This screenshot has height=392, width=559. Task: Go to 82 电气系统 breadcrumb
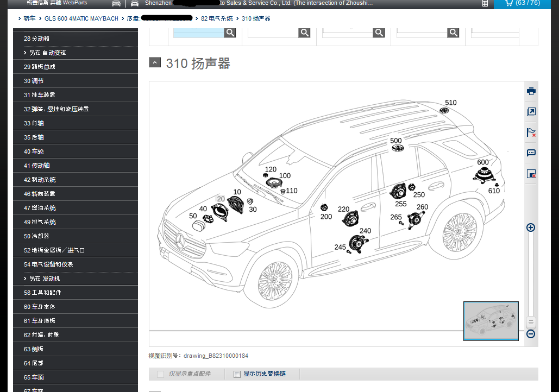[217, 18]
